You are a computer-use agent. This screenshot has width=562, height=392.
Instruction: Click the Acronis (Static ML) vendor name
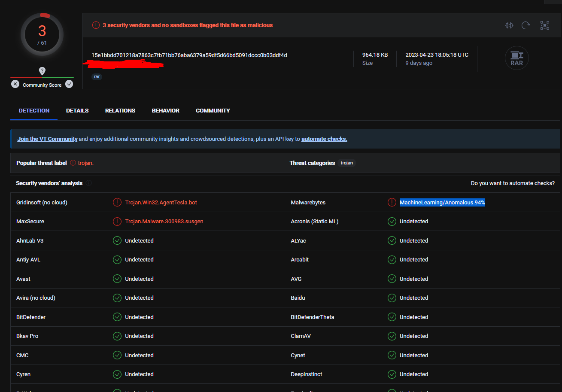315,222
